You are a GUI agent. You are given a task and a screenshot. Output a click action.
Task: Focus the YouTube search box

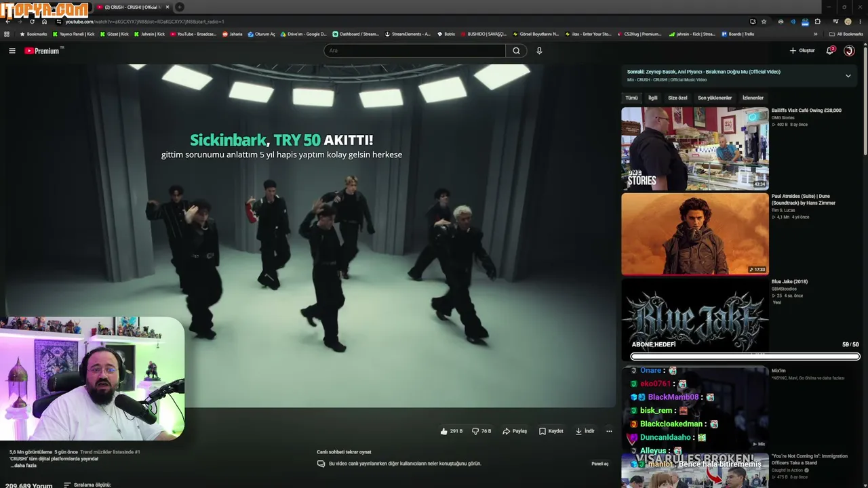tap(415, 51)
